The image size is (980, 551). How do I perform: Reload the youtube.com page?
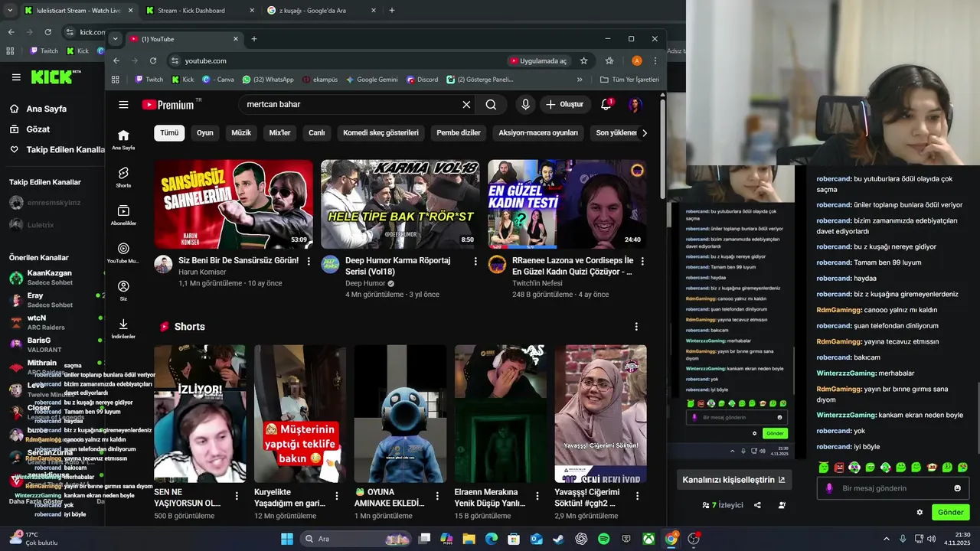pyautogui.click(x=153, y=60)
